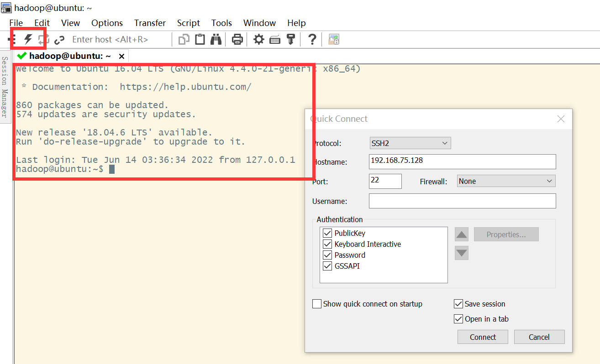This screenshot has width=600, height=364.
Task: Click the Hostname input field
Action: click(462, 161)
